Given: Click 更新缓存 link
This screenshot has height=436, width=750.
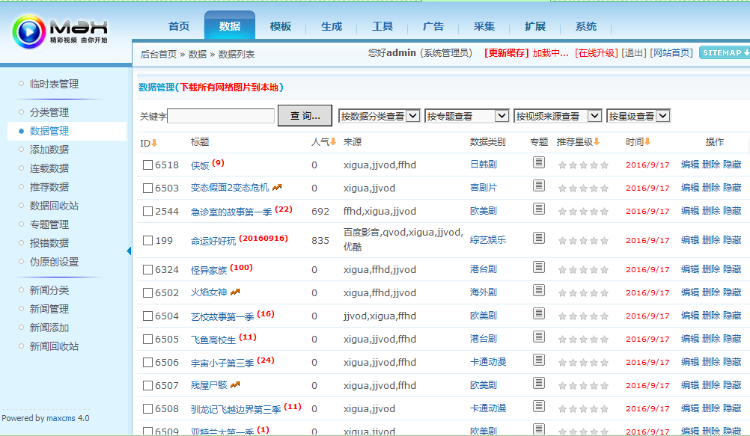Looking at the screenshot, I should 506,53.
